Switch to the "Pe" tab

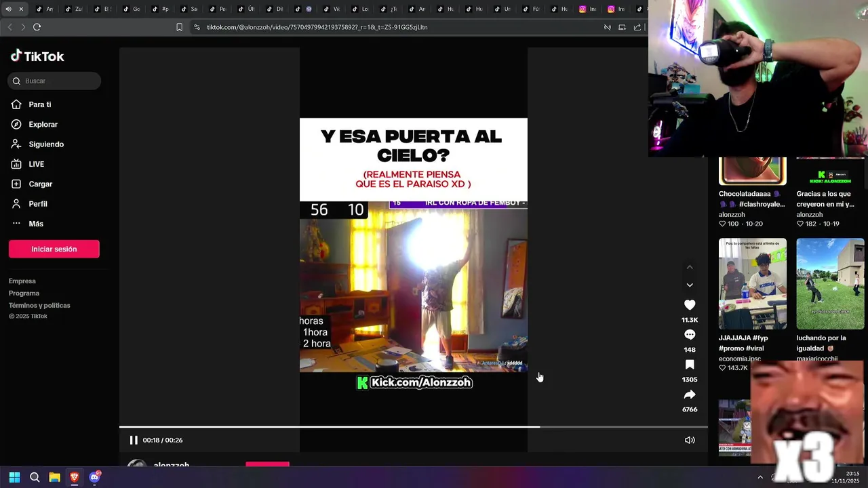(218, 9)
